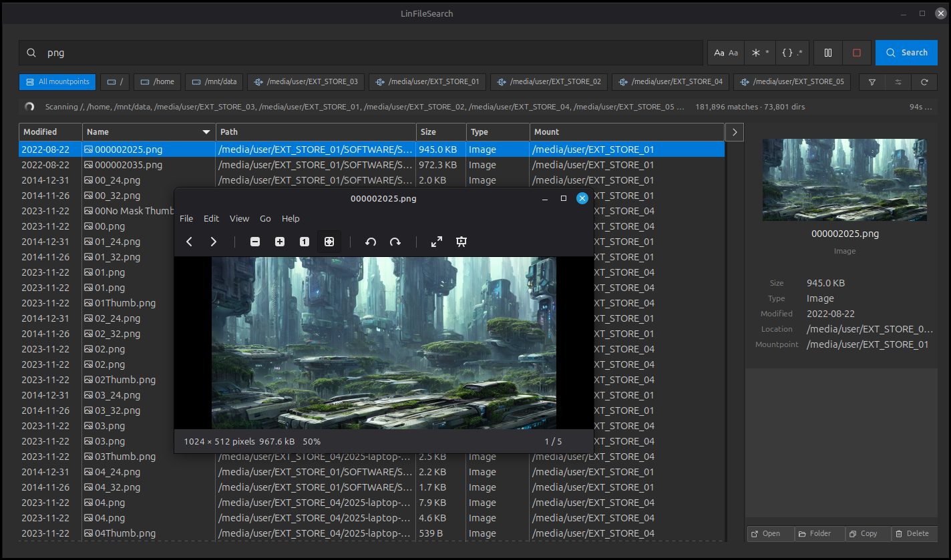Show image at normal size (1:1)

coord(305,242)
